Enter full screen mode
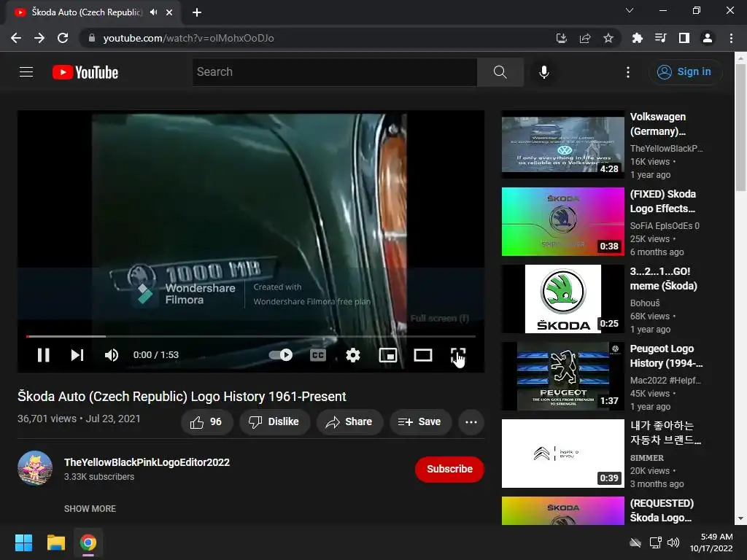 [x=458, y=355]
